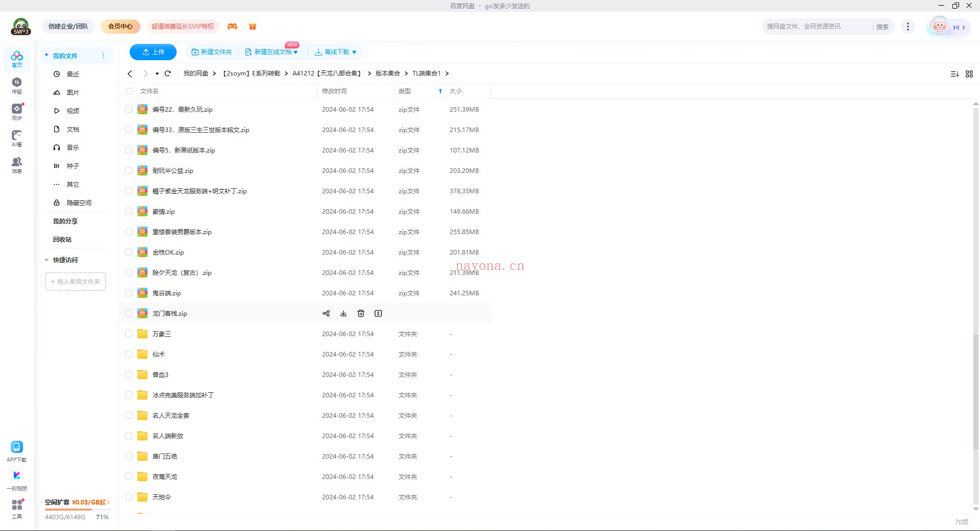Open the AI看 assistant icon
This screenshot has height=531, width=980.
pos(17,138)
